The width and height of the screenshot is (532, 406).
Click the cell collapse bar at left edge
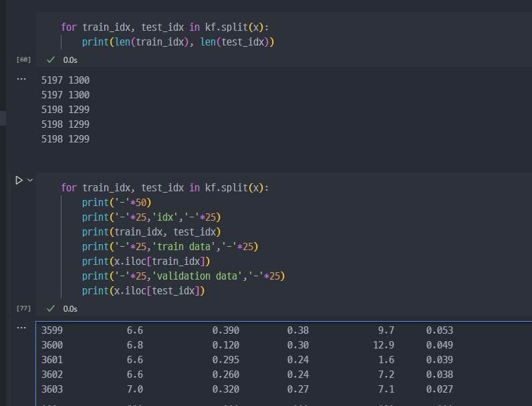3,118
